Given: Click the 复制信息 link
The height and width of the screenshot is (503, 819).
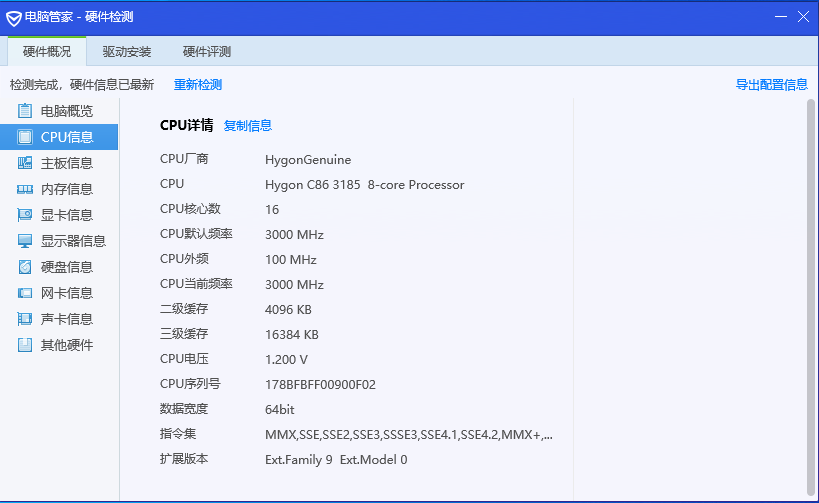Looking at the screenshot, I should point(248,125).
